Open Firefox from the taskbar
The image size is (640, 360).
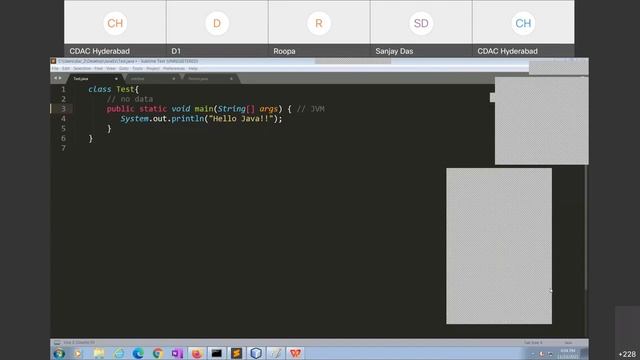point(197,353)
